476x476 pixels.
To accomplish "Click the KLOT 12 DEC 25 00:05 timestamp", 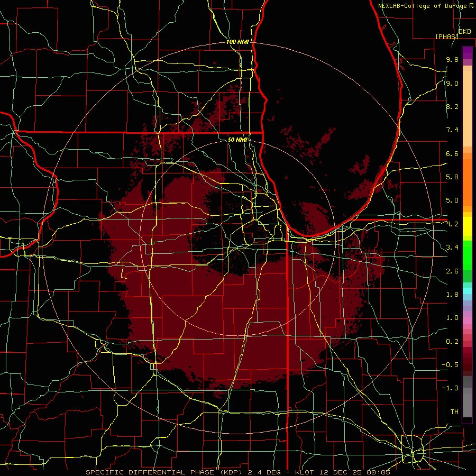I will (342, 472).
